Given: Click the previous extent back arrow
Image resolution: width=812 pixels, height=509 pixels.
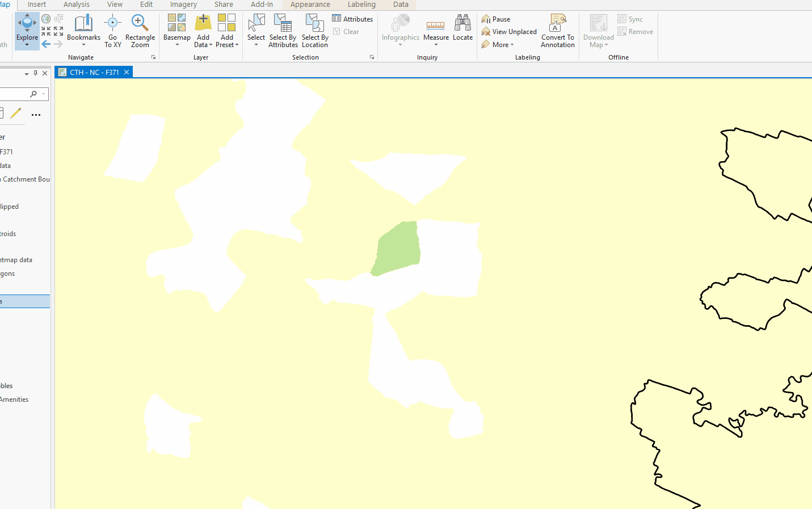Looking at the screenshot, I should pyautogui.click(x=45, y=44).
